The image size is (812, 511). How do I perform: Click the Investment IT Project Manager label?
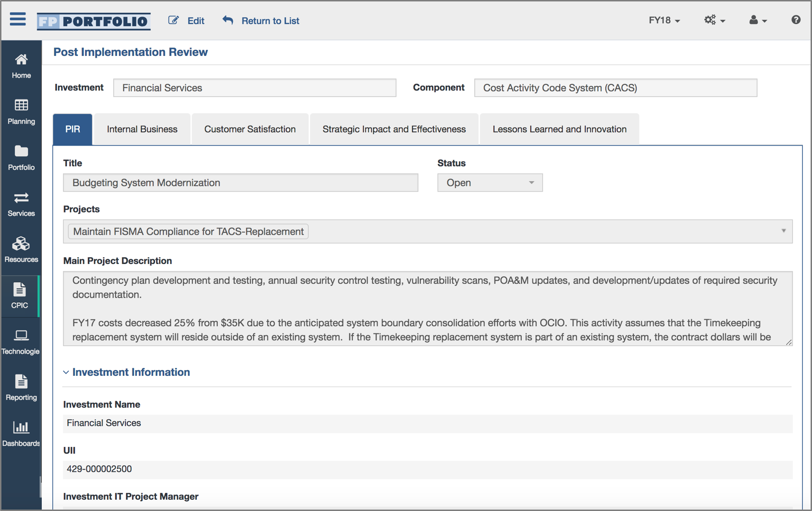point(131,496)
